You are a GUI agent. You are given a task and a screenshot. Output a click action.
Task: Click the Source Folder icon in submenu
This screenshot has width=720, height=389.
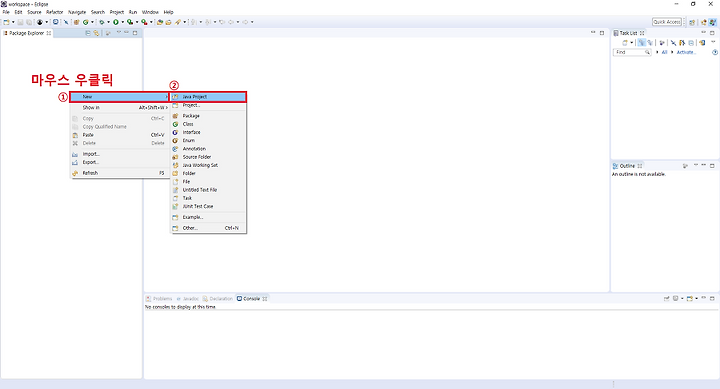(x=175, y=157)
